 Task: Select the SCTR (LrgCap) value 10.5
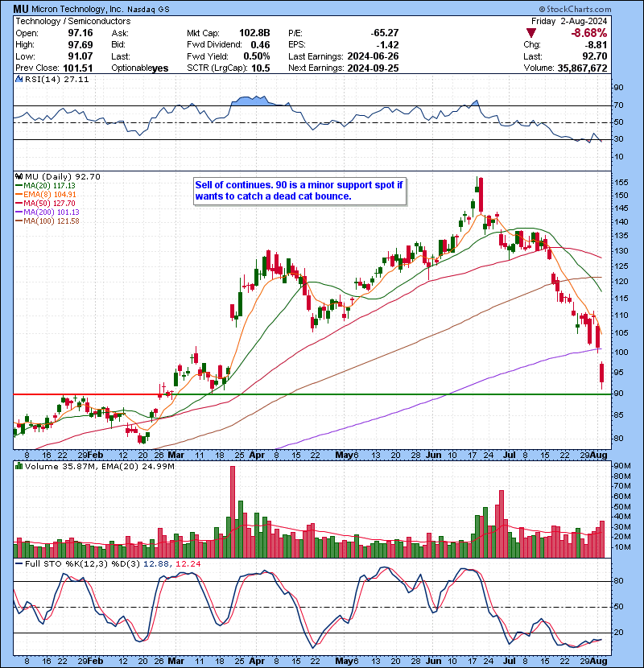point(260,68)
